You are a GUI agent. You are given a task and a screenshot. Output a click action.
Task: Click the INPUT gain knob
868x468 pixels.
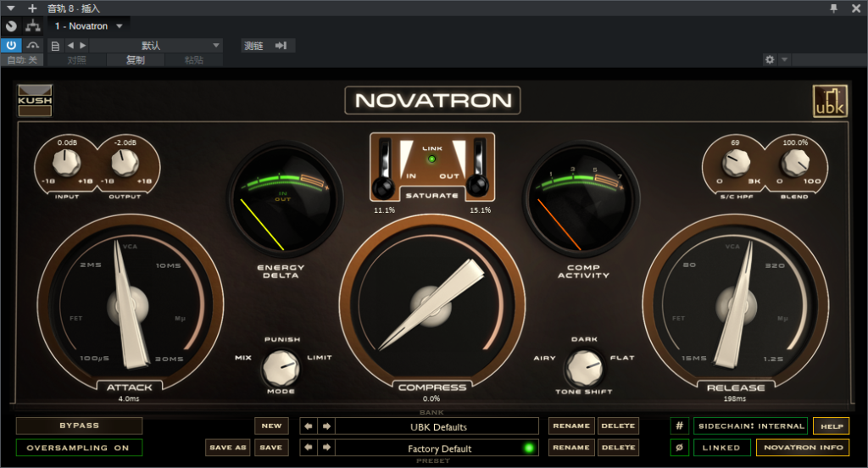point(66,164)
